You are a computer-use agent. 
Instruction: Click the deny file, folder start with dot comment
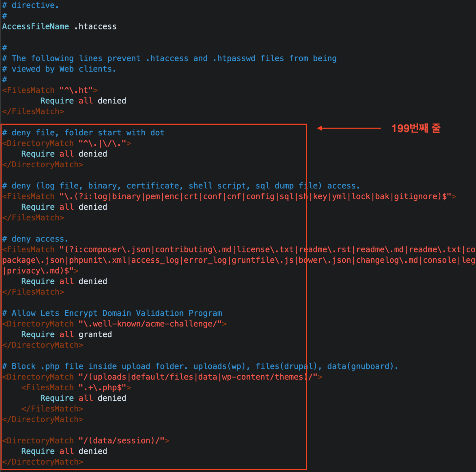(83, 133)
